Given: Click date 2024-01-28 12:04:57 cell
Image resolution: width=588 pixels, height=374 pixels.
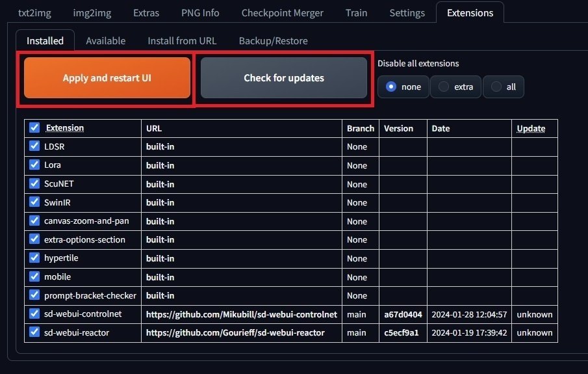Looking at the screenshot, I should tap(469, 314).
